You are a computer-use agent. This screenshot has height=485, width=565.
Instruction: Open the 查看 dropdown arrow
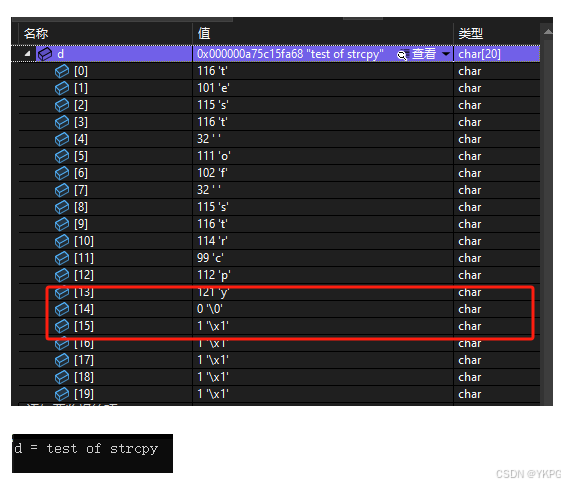click(446, 54)
